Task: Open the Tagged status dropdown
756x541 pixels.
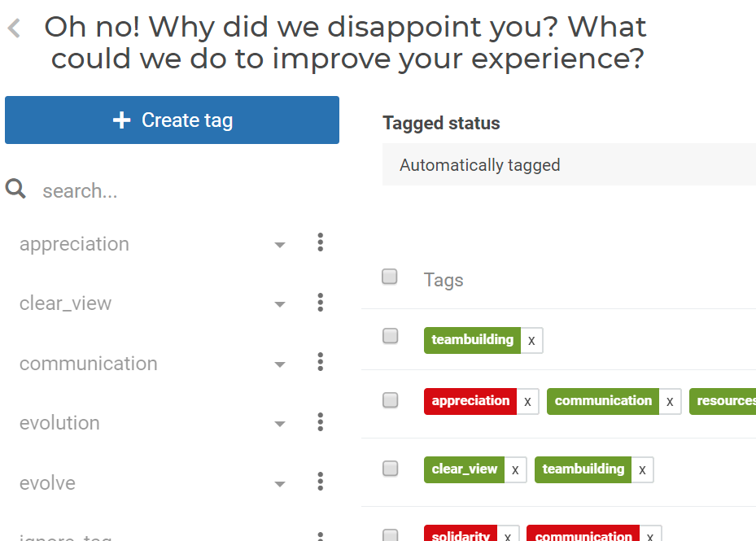Action: [x=569, y=164]
